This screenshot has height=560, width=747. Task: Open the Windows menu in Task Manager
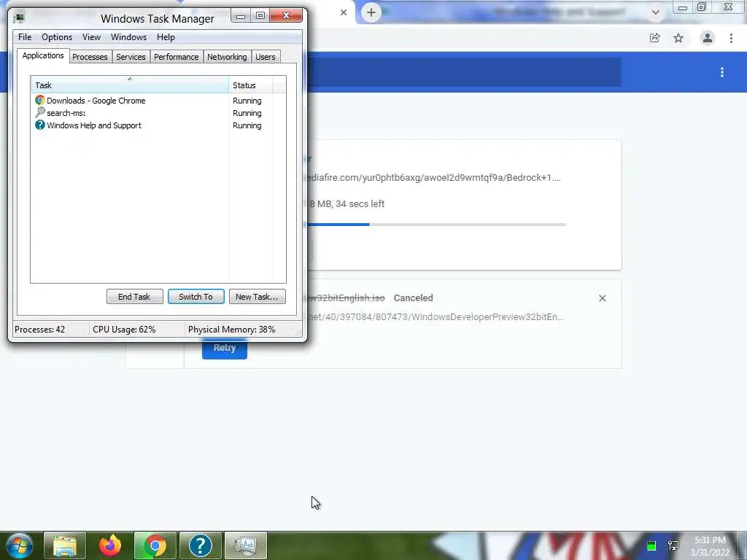(128, 37)
